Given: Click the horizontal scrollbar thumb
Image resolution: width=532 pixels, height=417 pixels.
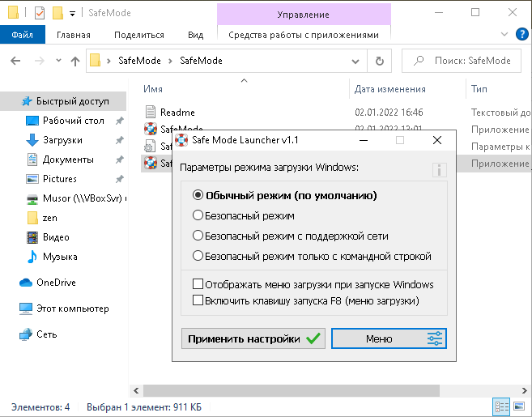Looking at the screenshot, I should pyautogui.click(x=292, y=390).
